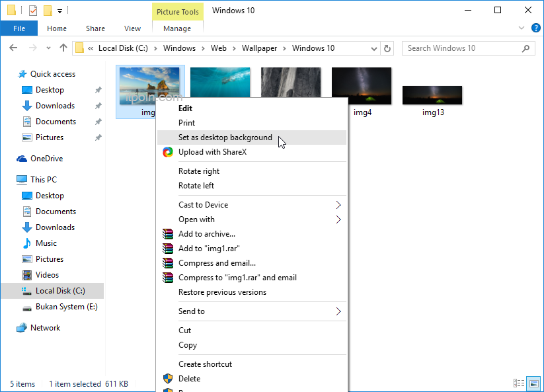Open the File tab

19,28
